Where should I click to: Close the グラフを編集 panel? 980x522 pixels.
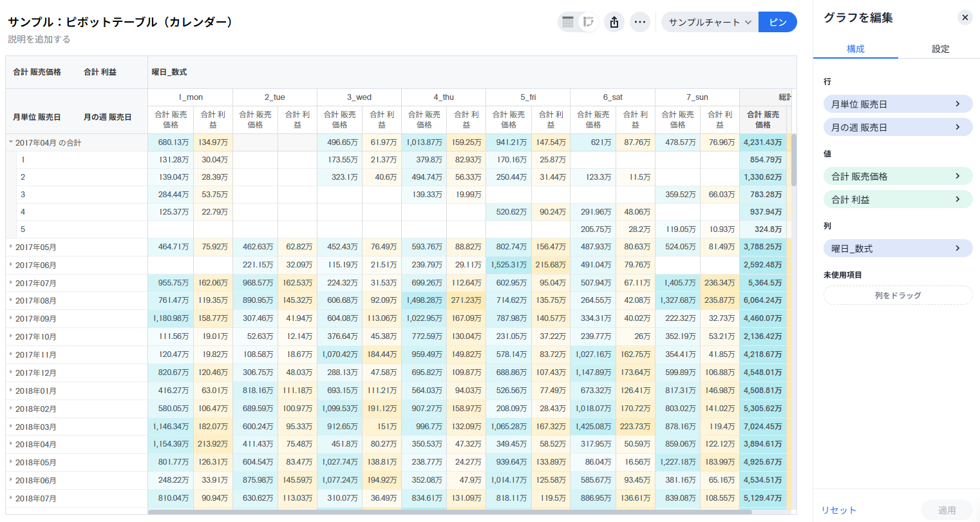pos(965,17)
